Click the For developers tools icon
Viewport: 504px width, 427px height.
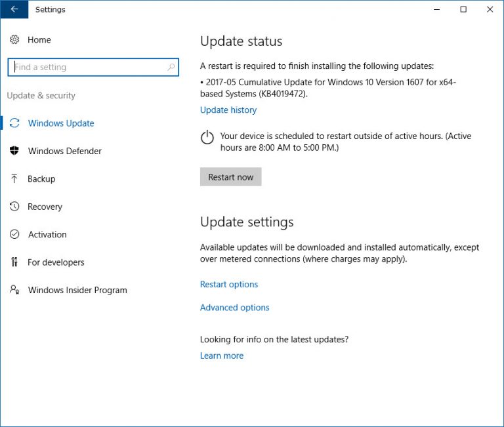14,262
